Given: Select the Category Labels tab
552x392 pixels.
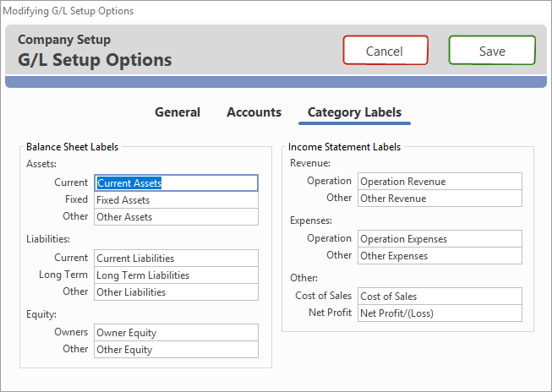Looking at the screenshot, I should pos(354,112).
